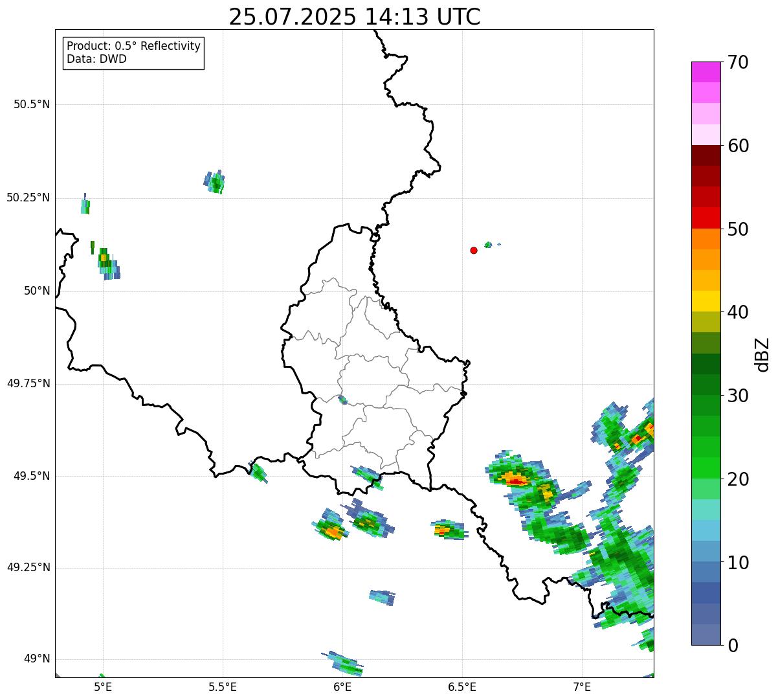Click the 50.5°N latitude label

(31, 104)
